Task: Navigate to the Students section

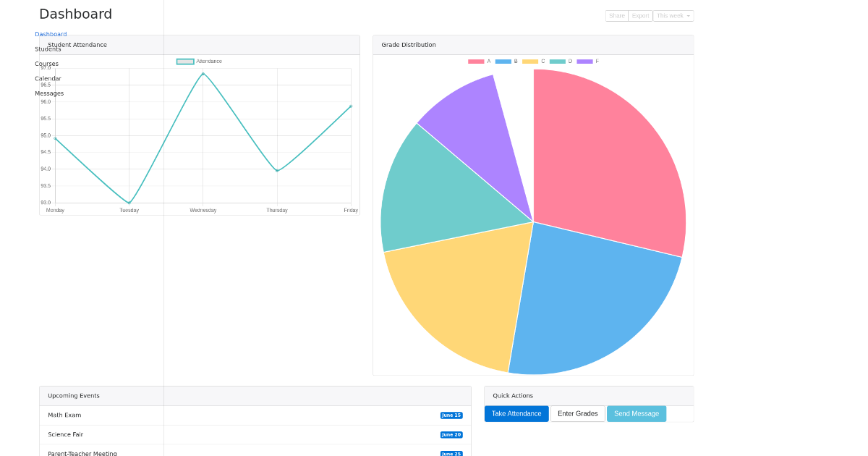Action: point(48,48)
